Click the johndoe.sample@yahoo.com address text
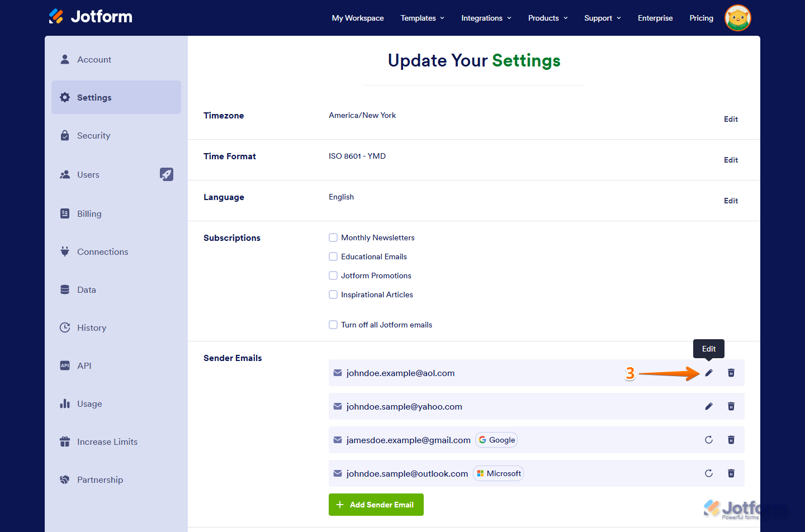This screenshot has height=532, width=805. (404, 406)
